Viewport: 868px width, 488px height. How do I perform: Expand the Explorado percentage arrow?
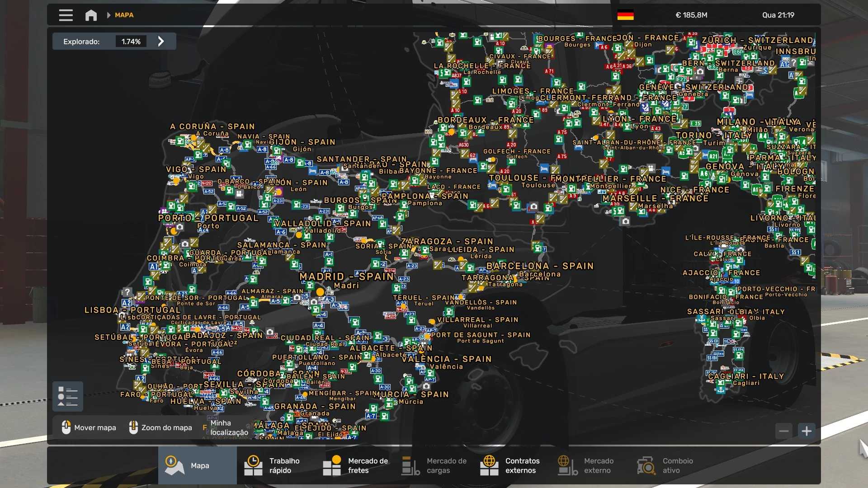pyautogui.click(x=161, y=41)
